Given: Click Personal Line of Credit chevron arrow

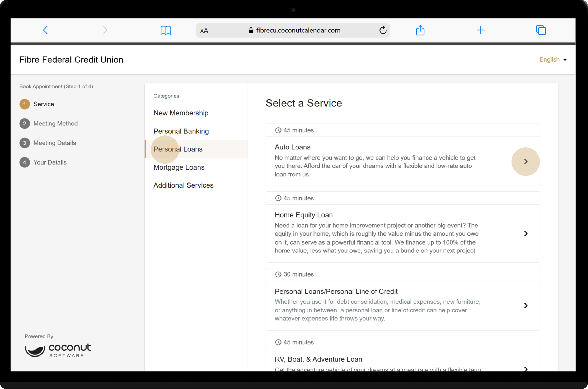Looking at the screenshot, I should coord(526,305).
